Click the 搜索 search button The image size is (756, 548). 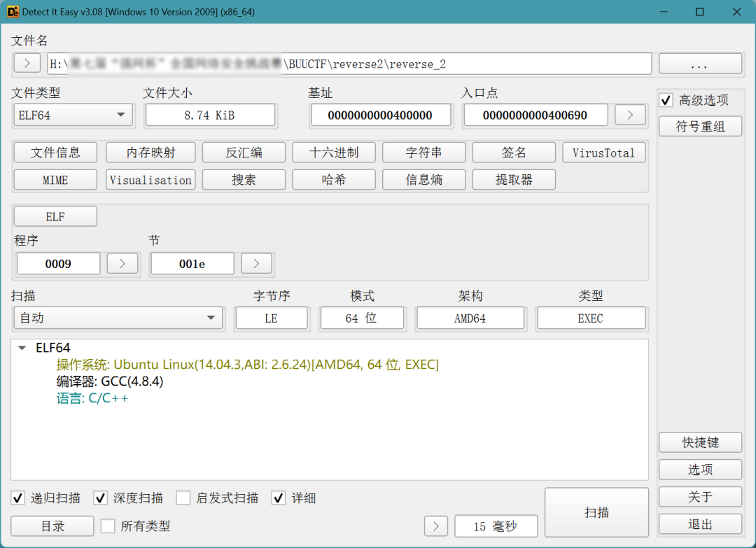pyautogui.click(x=244, y=180)
